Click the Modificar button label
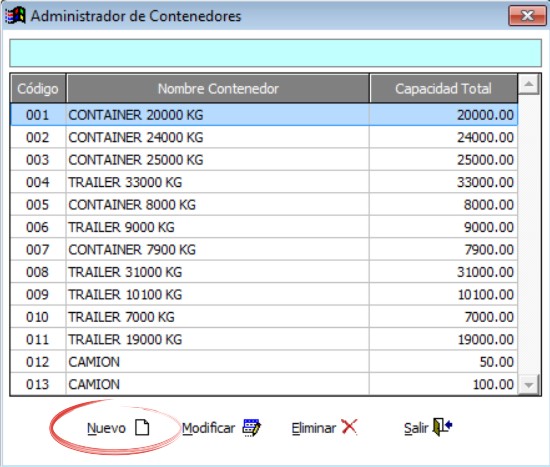The width and height of the screenshot is (550, 467). tap(208, 428)
